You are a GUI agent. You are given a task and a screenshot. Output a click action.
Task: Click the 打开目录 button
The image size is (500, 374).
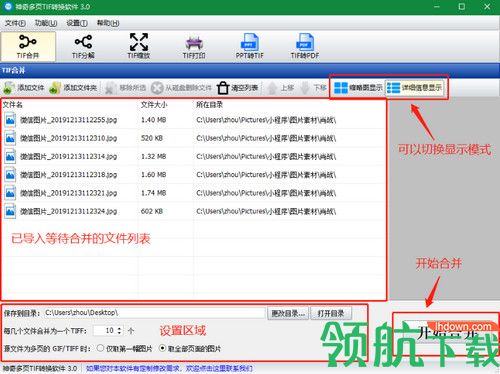(331, 313)
